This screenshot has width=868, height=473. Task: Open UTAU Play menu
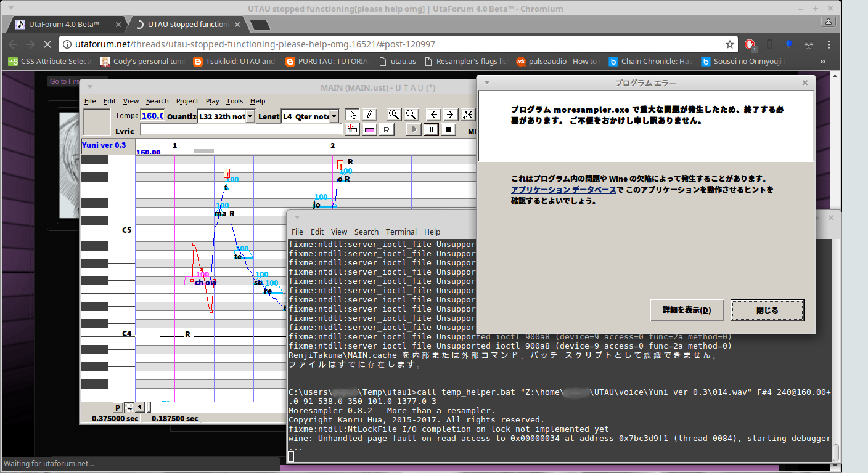point(212,101)
